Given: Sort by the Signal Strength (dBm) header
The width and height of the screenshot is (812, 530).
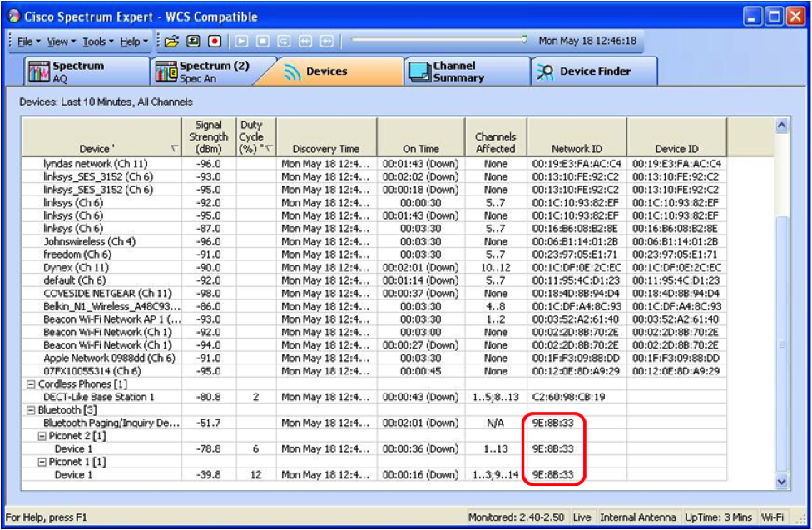Looking at the screenshot, I should tap(209, 137).
